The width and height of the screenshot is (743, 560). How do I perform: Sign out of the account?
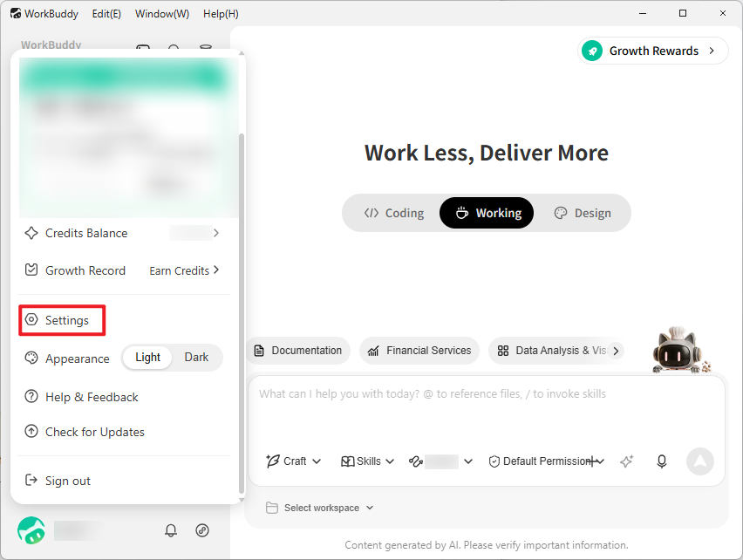point(68,481)
